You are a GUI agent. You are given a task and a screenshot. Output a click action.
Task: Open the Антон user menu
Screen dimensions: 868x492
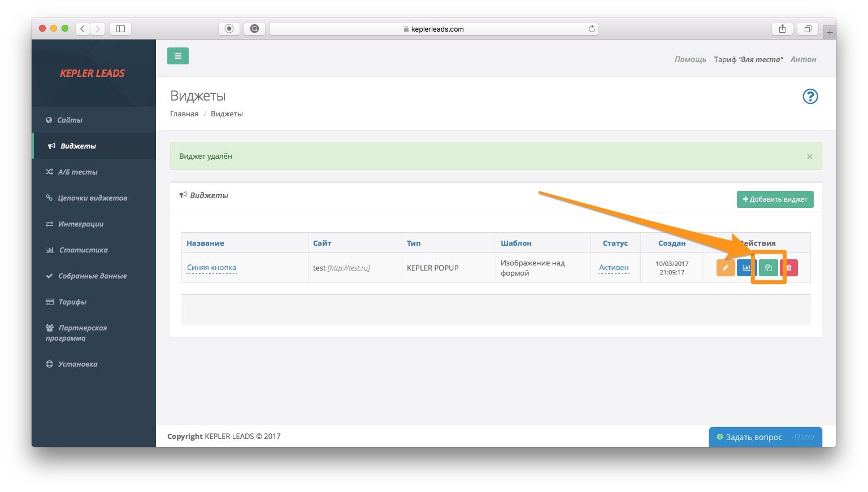point(803,59)
